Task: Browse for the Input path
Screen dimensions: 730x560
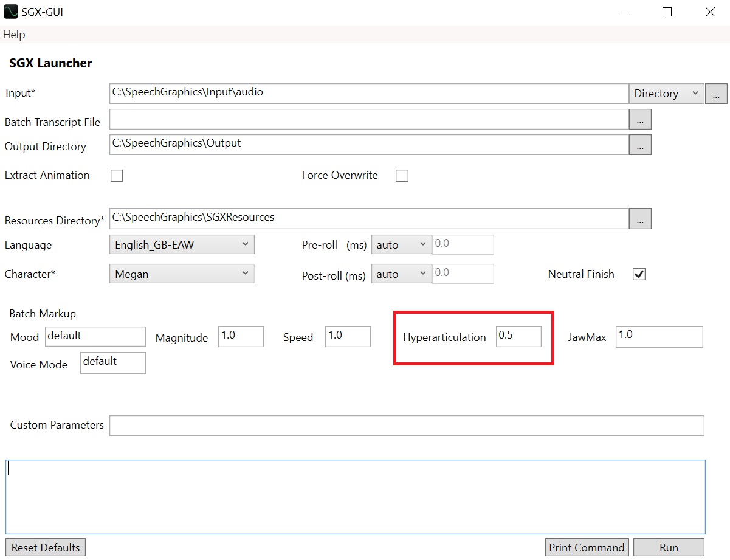Action: [x=715, y=94]
